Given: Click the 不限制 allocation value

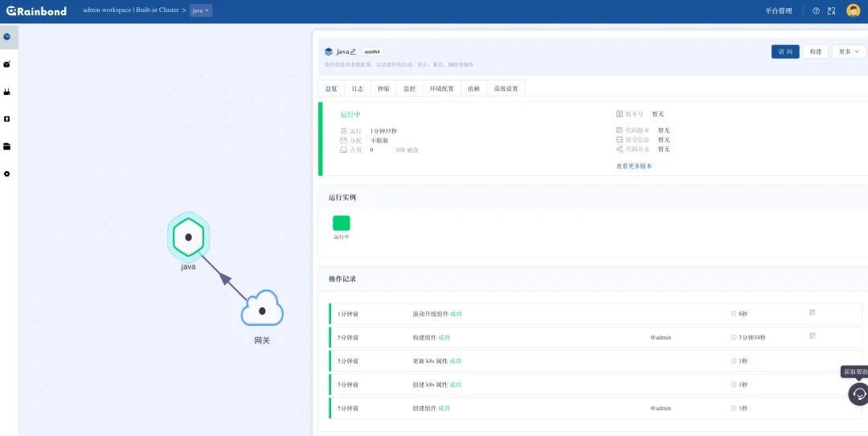Looking at the screenshot, I should [379, 141].
